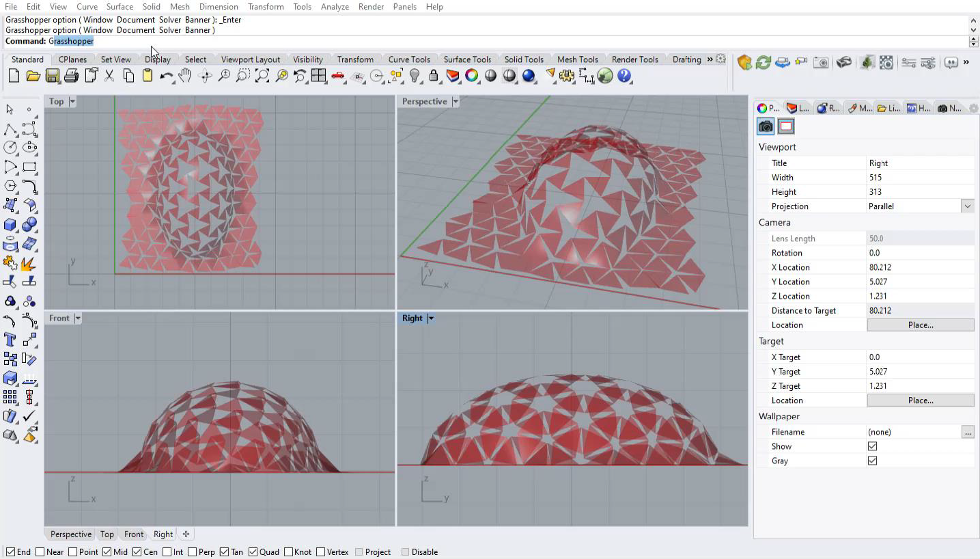
Task: Switch to the Mesh Tools toolbar tab
Action: [577, 59]
